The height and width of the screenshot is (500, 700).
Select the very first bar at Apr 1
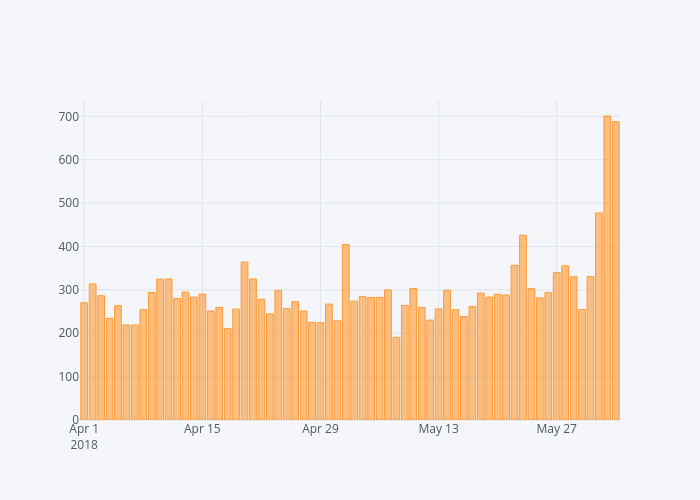84,361
